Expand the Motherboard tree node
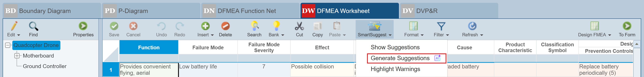This screenshot has width=644, height=77. point(17,56)
